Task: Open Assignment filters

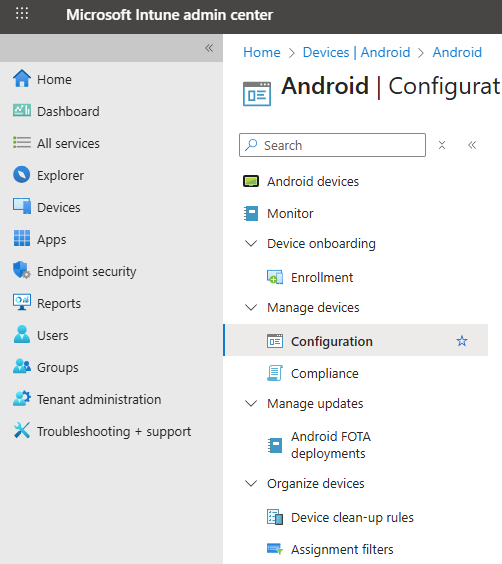Action: (342, 550)
